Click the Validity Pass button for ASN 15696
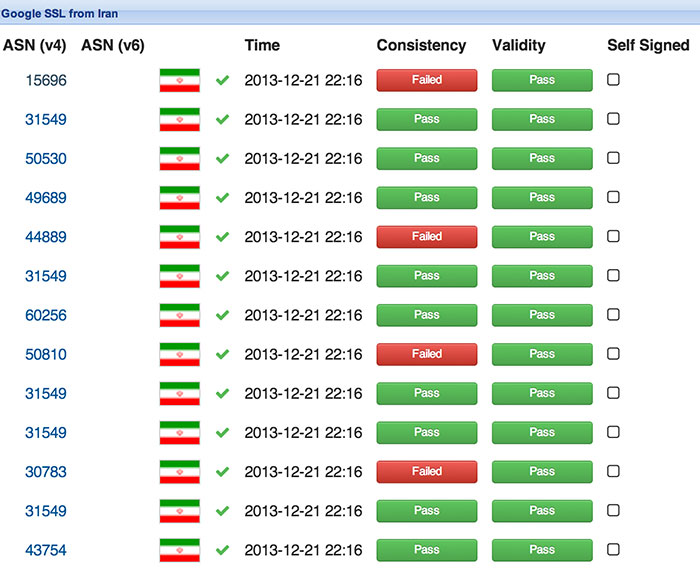This screenshot has width=700, height=575. pos(542,80)
